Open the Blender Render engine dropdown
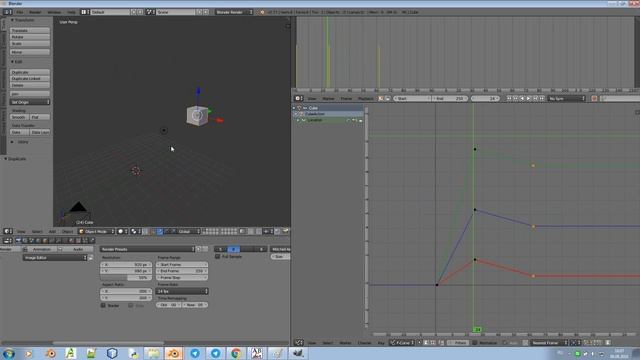Image resolution: width=640 pixels, height=360 pixels. click(234, 12)
